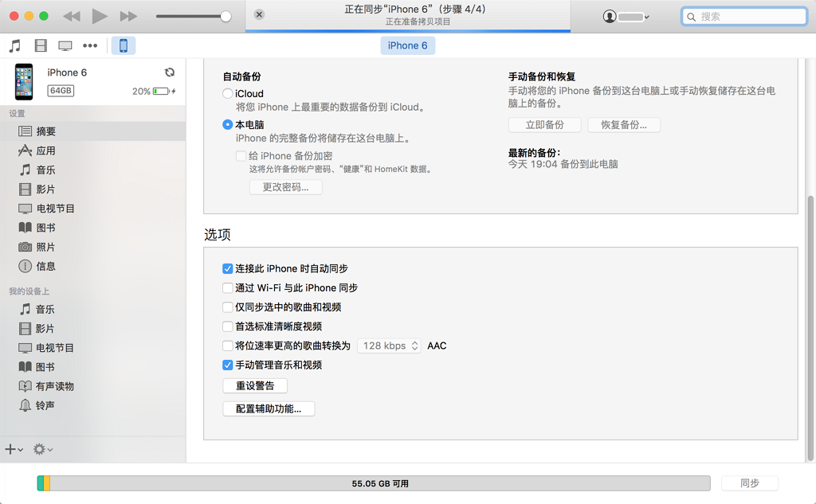Click the play button
The width and height of the screenshot is (816, 504).
[100, 16]
